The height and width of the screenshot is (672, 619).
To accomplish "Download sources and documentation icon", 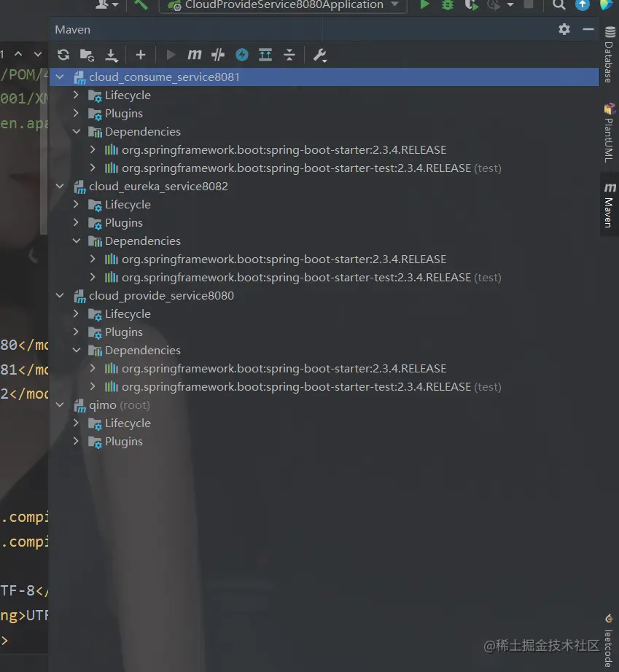I will point(112,55).
